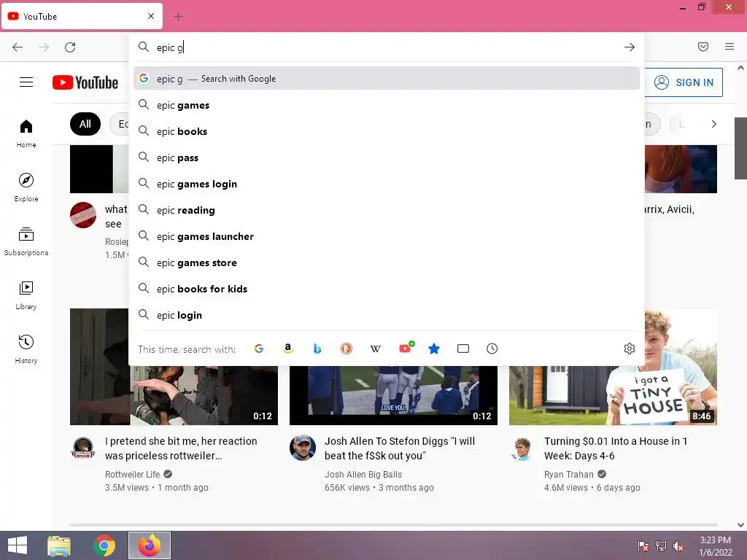Choose the 'epic reading' suggestion
The image size is (747, 560).
pos(387,210)
